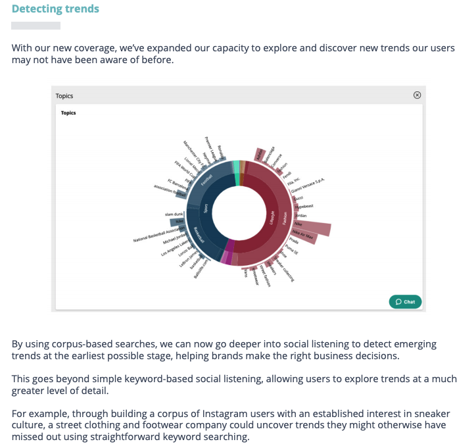Click the Gucci topic label
Screen dimensions: 476x448
(297, 198)
